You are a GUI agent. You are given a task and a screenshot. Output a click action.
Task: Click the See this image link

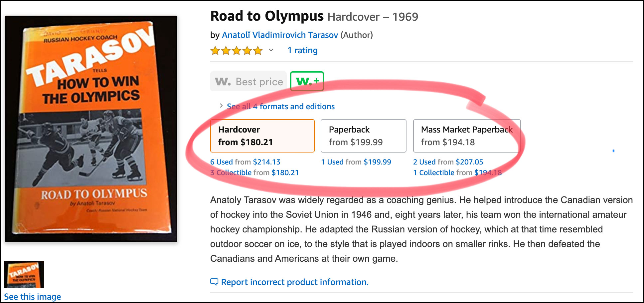point(33,297)
